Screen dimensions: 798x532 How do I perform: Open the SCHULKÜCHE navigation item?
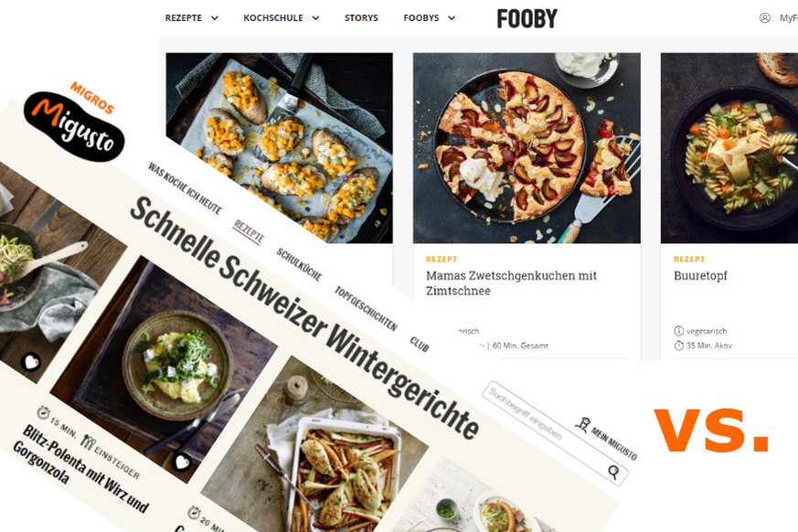pyautogui.click(x=299, y=265)
